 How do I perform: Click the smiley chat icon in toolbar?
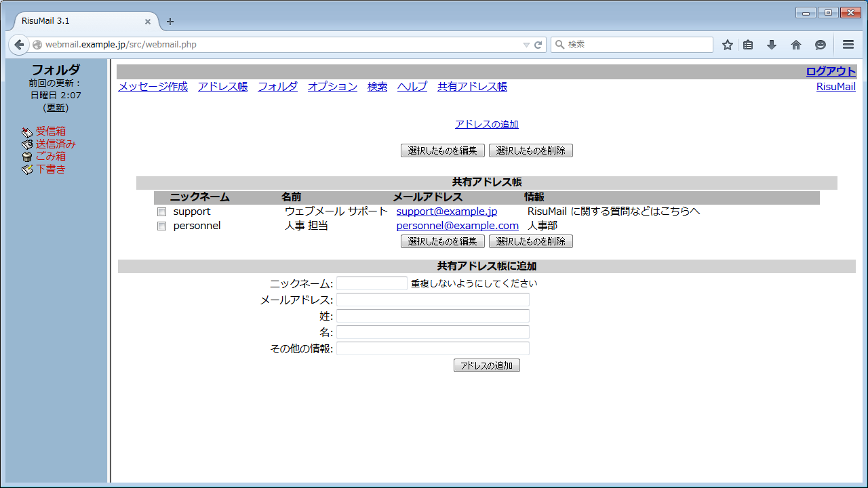coord(821,45)
